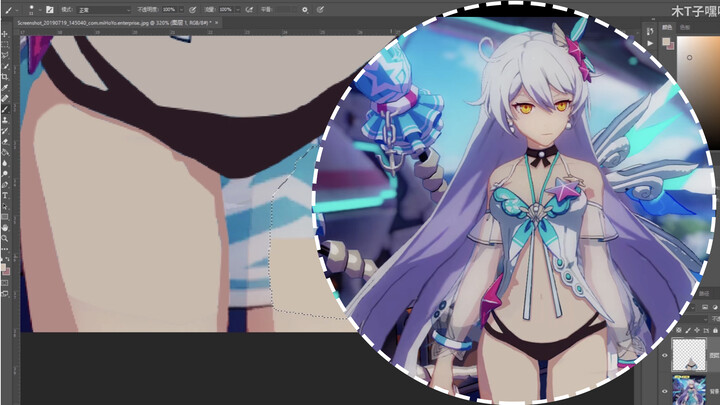Toggle the brush settings panel
720x405 pixels.
[50, 10]
